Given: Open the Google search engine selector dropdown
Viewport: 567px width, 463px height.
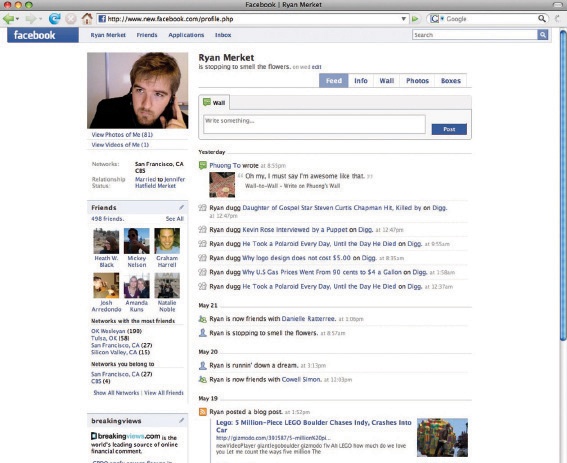Looking at the screenshot, I should 437,19.
